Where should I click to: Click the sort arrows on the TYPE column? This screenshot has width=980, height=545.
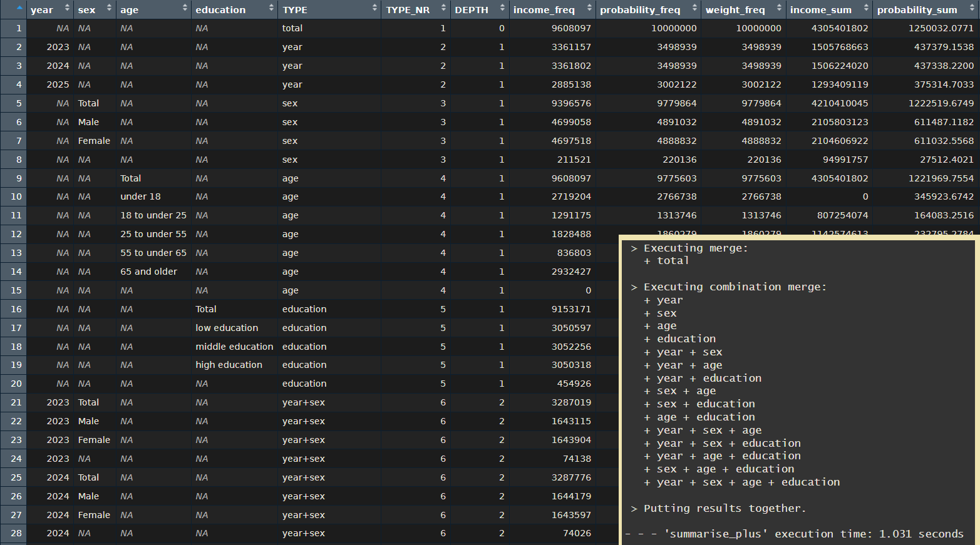(x=374, y=9)
